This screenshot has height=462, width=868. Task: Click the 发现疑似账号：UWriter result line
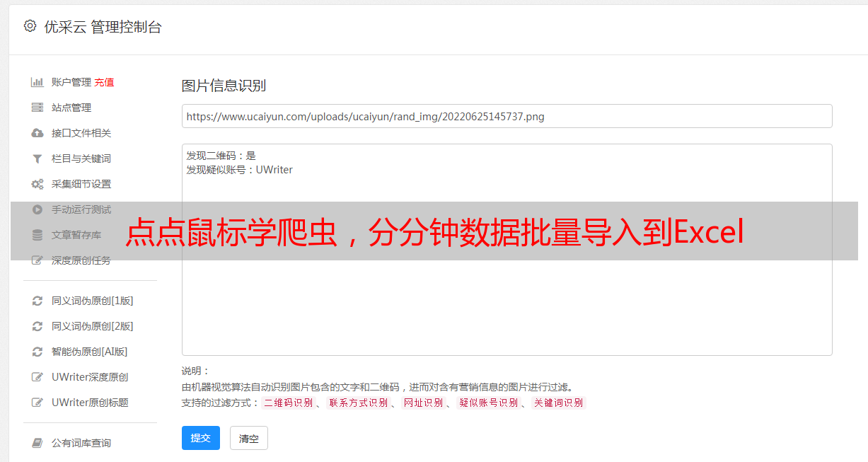[239, 170]
